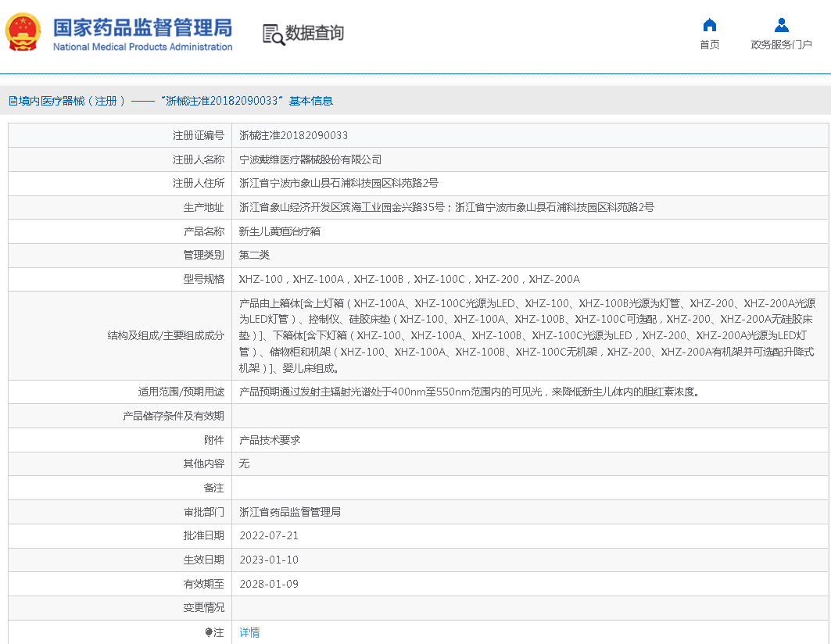Click the 政务服务门户 person icon
Image resolution: width=831 pixels, height=644 pixels.
[781, 25]
